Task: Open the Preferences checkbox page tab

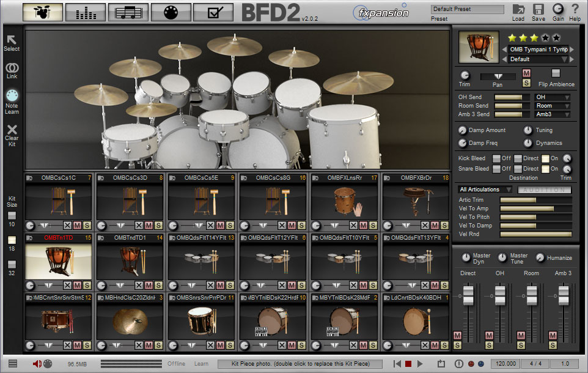Action: pos(213,12)
